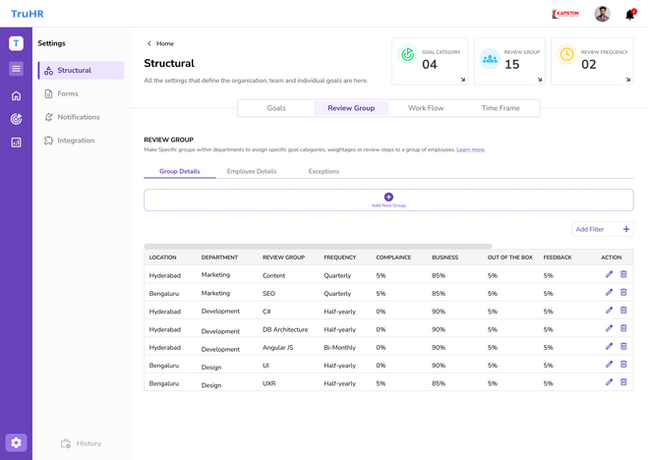
Task: Expand the Goal Category card arrow
Action: click(462, 80)
